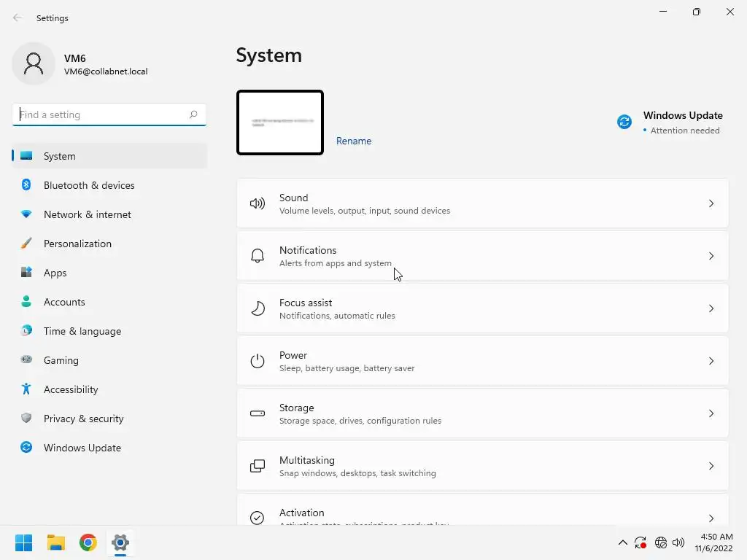Viewport: 747px width, 560px height.
Task: Click the Focus assist moon icon
Action: point(258,308)
